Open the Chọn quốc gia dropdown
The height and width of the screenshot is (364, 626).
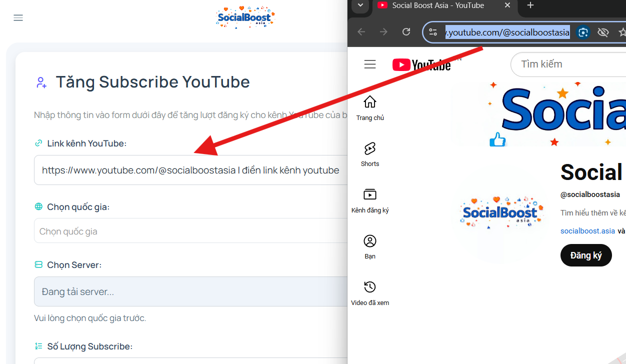click(x=191, y=231)
